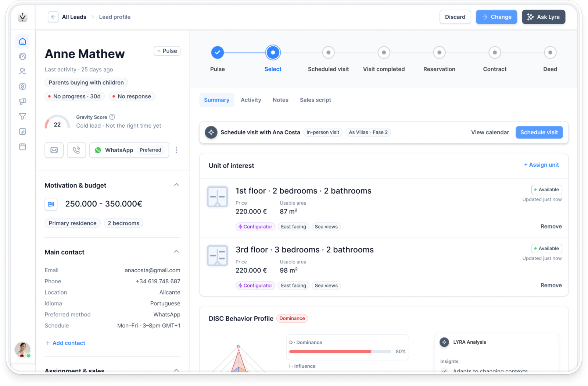Click Parents buying with children tag

(86, 83)
